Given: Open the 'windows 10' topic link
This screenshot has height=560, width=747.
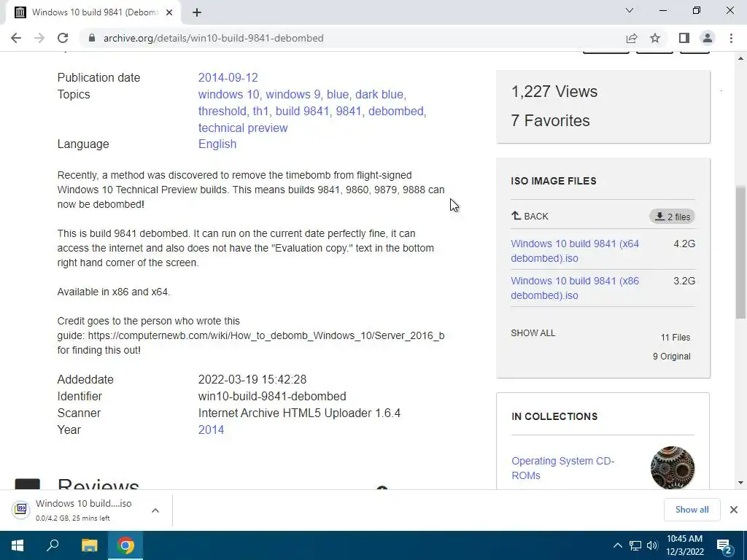Looking at the screenshot, I should pyautogui.click(x=228, y=94).
